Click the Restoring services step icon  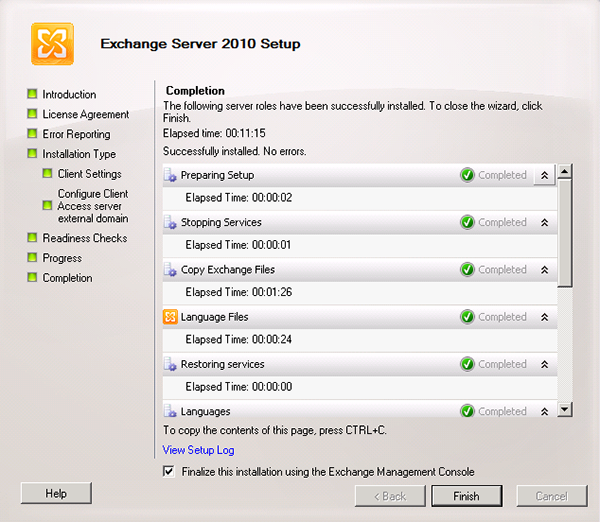click(x=170, y=364)
